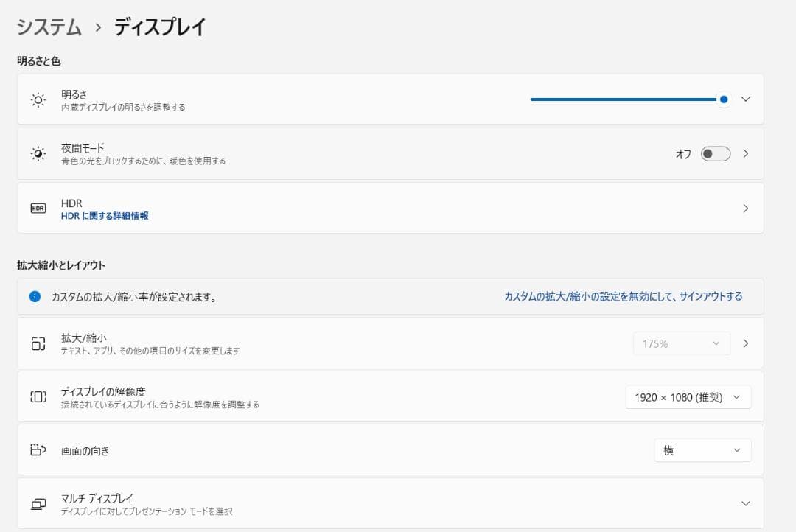796x532 pixels.
Task: Open the screen orientation 横 dropdown
Action: point(702,450)
